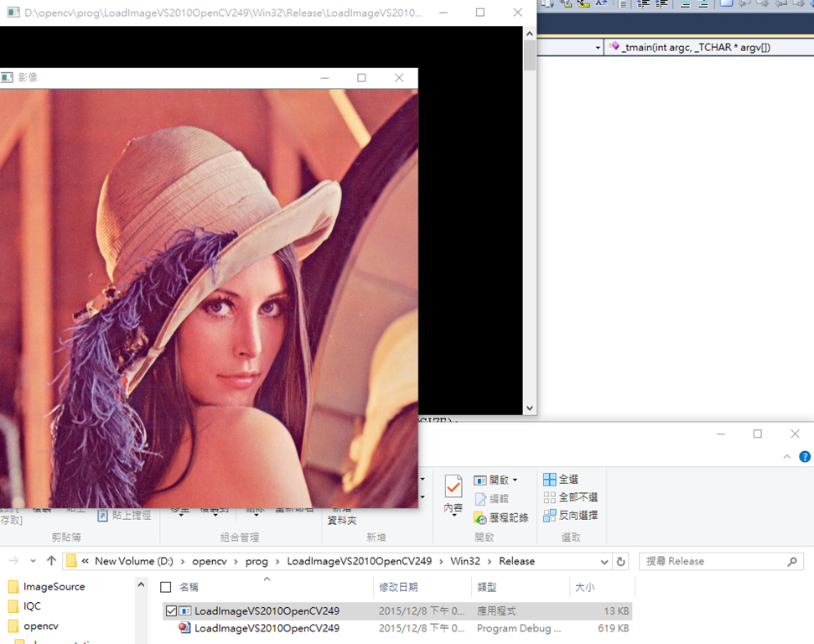Click the 全選 (Select all) label
814x644 pixels.
coord(568,480)
